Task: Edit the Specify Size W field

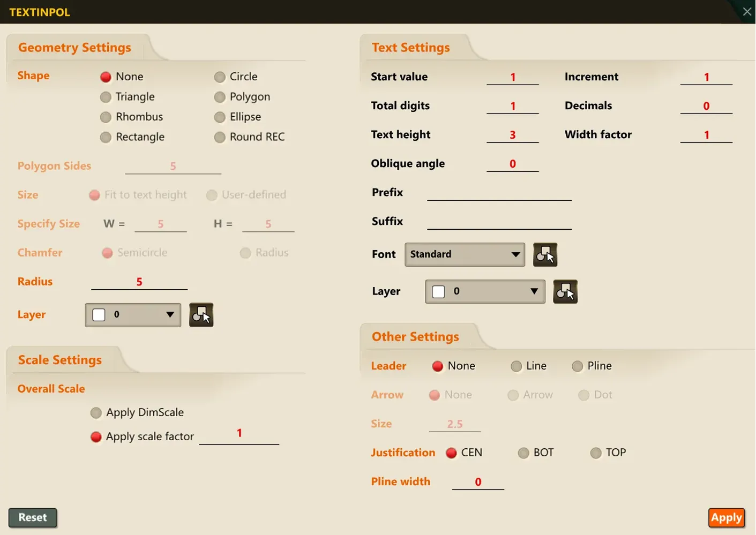Action: (161, 224)
